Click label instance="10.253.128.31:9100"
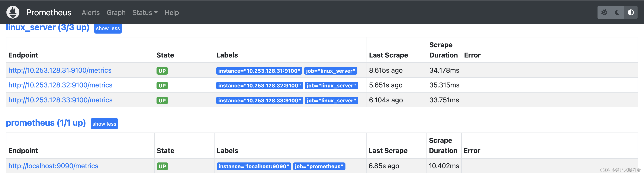 coord(259,71)
